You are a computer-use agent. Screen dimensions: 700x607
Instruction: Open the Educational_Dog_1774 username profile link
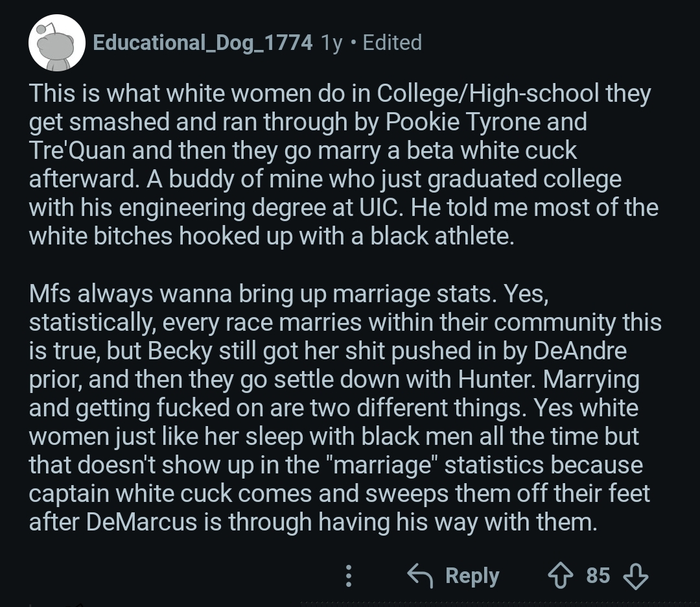pos(203,43)
